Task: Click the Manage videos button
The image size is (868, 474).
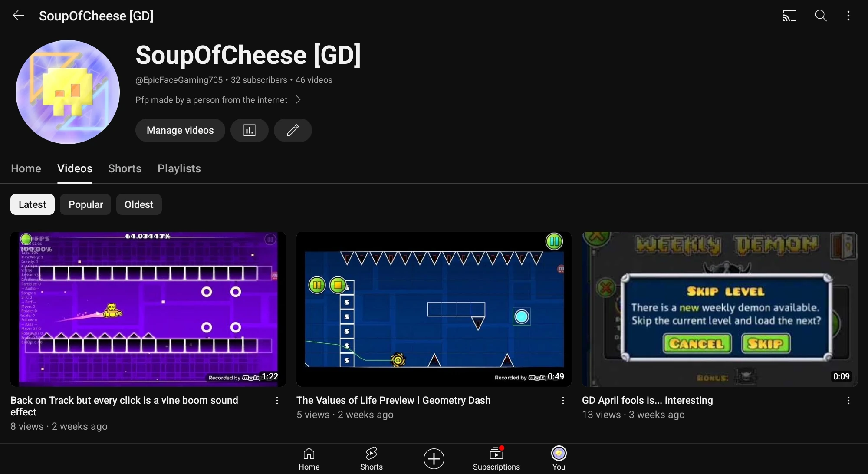Action: (x=180, y=130)
